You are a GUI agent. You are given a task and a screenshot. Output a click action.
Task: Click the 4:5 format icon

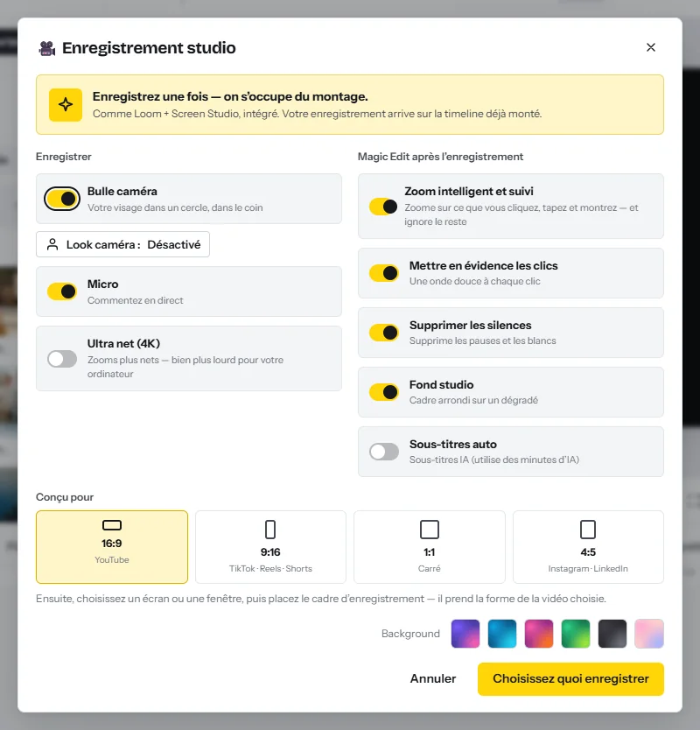588,530
